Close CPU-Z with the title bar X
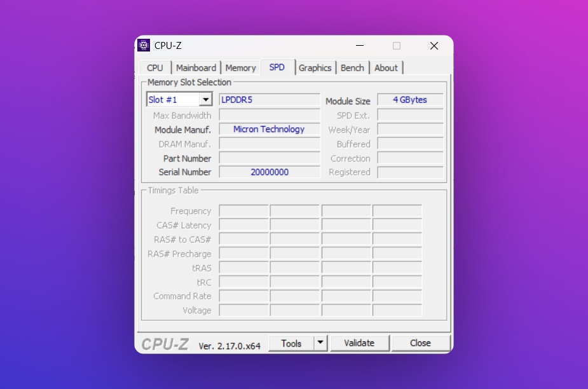The width and height of the screenshot is (588, 389). point(434,45)
